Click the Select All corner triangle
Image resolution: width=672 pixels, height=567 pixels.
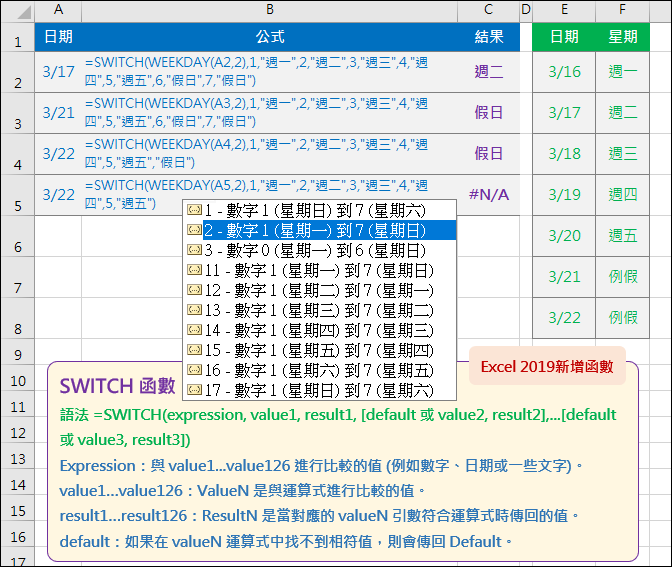point(24,12)
